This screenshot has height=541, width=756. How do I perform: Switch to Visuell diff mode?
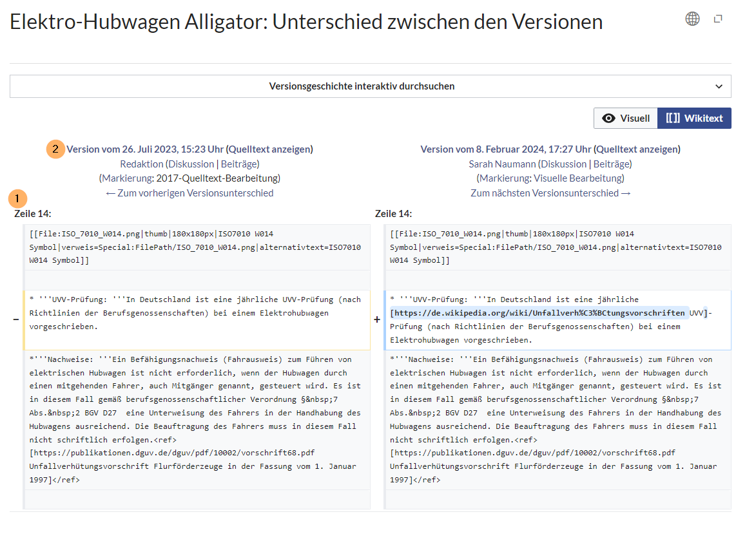(625, 119)
